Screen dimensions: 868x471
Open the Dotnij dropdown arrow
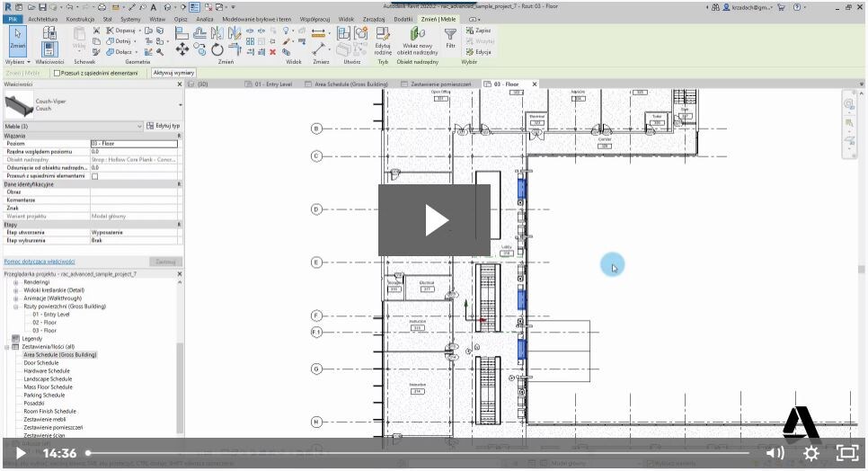(x=135, y=41)
